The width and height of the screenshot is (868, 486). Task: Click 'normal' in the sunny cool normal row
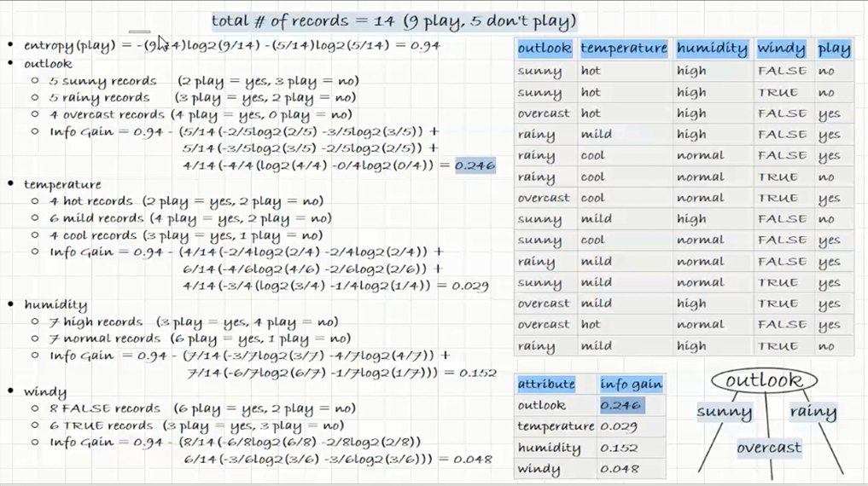pos(700,240)
